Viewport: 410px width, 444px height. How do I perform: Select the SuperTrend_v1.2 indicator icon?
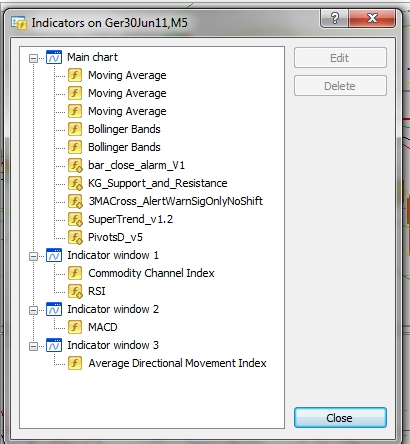[75, 219]
